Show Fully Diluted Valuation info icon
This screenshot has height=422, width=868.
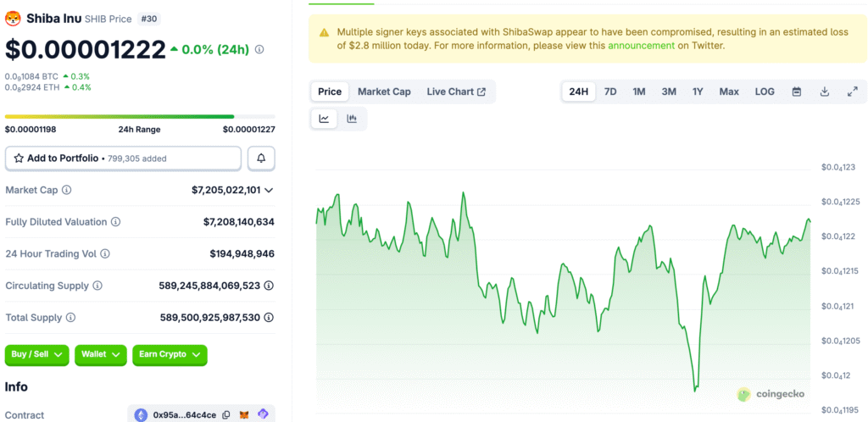pos(115,222)
